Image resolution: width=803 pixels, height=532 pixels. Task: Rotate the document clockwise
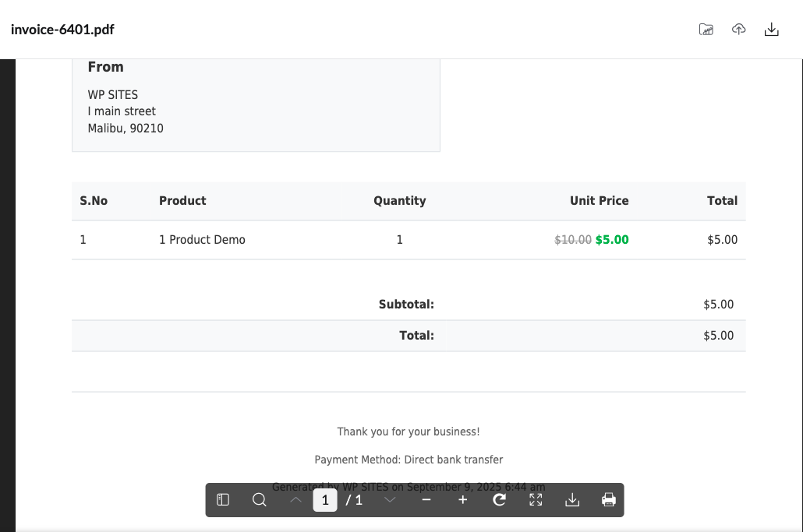pyautogui.click(x=500, y=500)
